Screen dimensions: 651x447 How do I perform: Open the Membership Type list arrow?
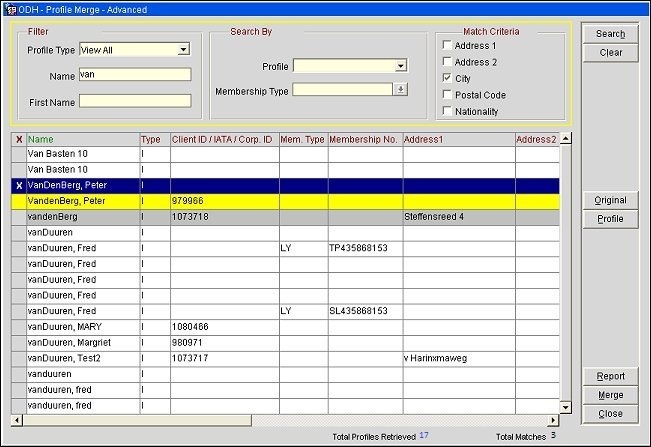(400, 90)
